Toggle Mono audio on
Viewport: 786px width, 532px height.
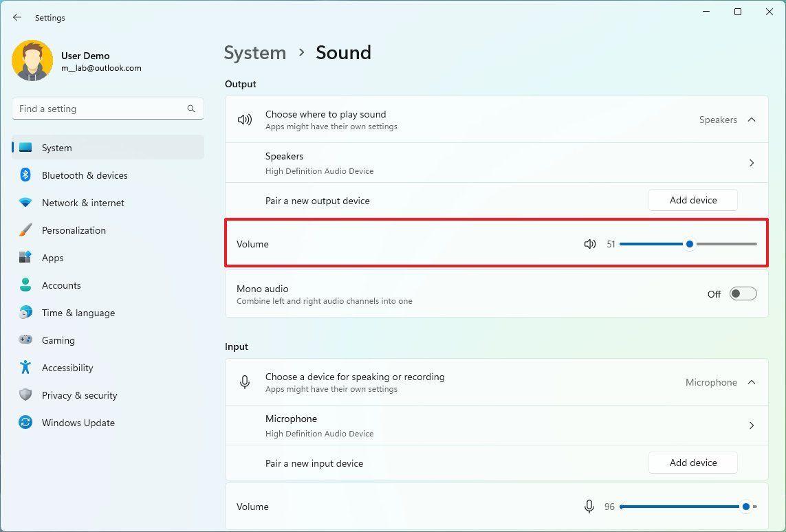[742, 293]
